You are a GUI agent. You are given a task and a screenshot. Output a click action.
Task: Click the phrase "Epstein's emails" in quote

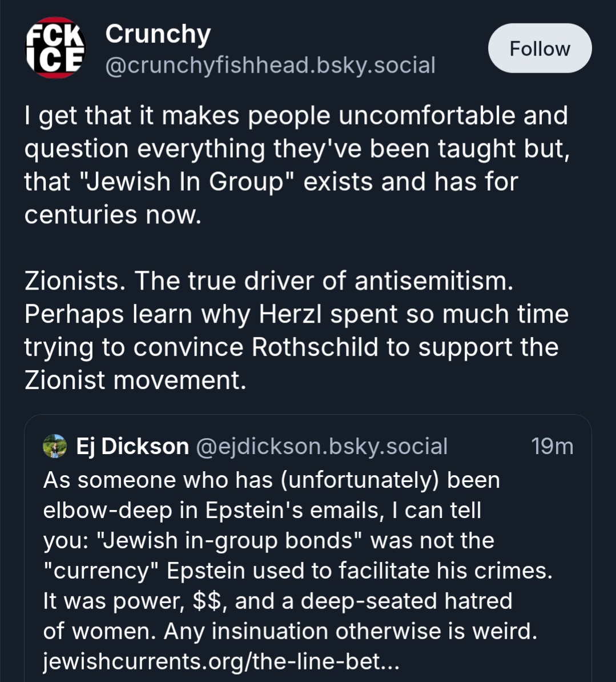[293, 510]
